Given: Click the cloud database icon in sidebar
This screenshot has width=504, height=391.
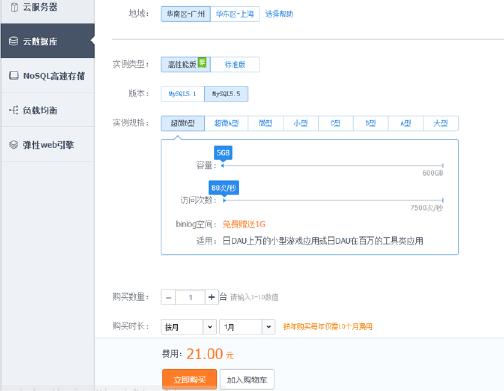Looking at the screenshot, I should [13, 41].
